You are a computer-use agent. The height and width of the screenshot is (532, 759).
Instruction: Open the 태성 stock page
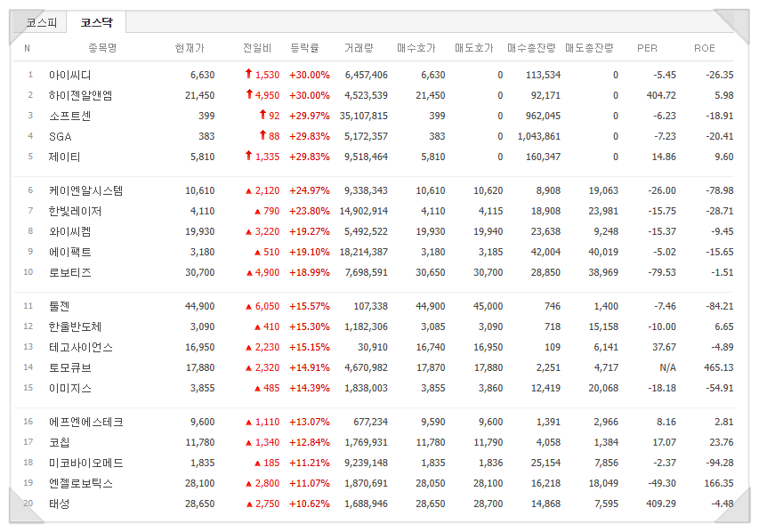coord(59,504)
